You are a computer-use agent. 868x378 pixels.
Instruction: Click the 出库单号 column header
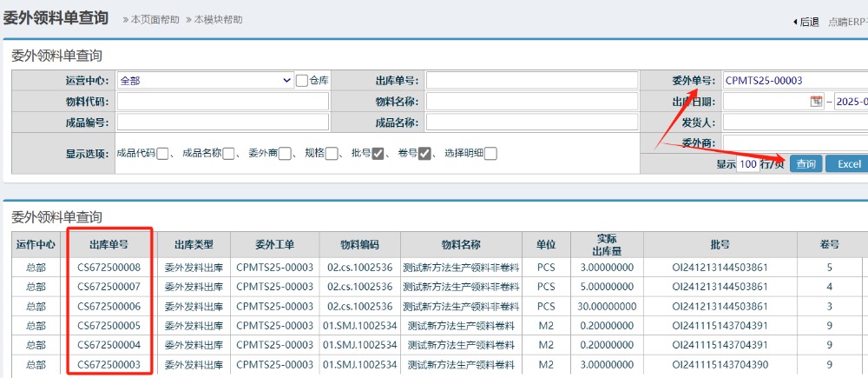109,244
